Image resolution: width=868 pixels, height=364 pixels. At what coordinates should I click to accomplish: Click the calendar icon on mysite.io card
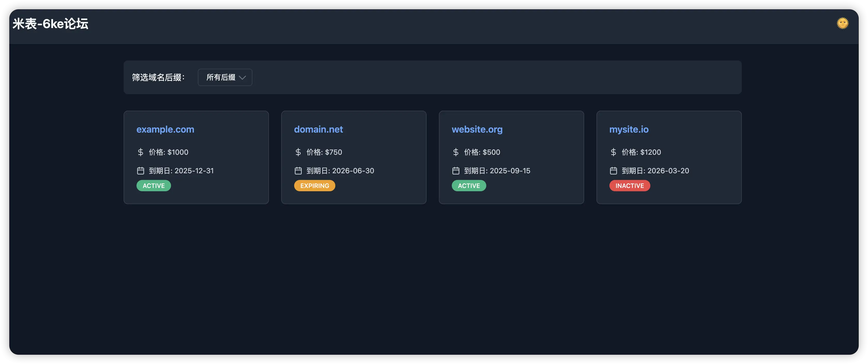point(613,171)
